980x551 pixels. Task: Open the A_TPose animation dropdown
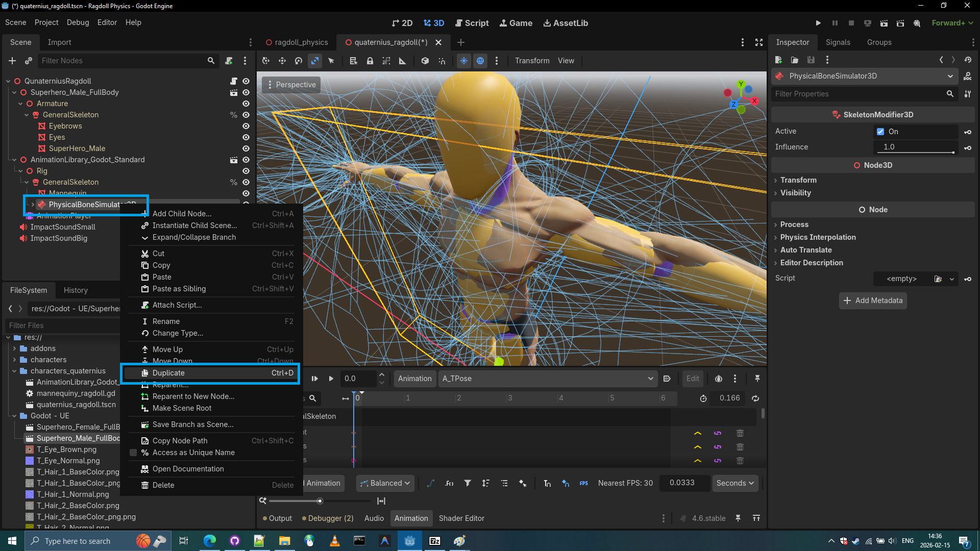click(547, 379)
